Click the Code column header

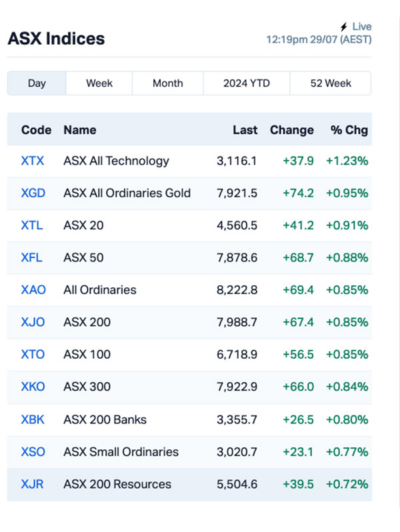pos(36,130)
